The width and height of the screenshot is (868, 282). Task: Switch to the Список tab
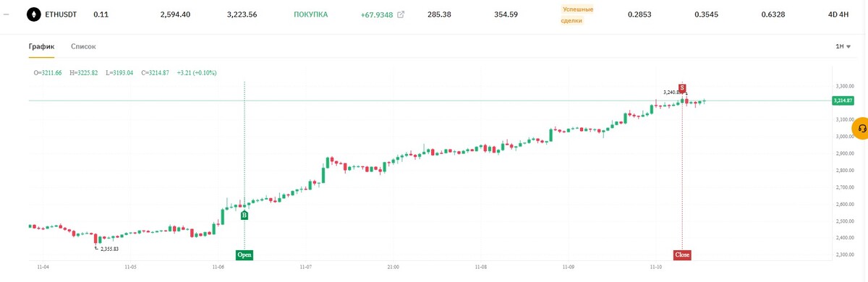(x=83, y=46)
